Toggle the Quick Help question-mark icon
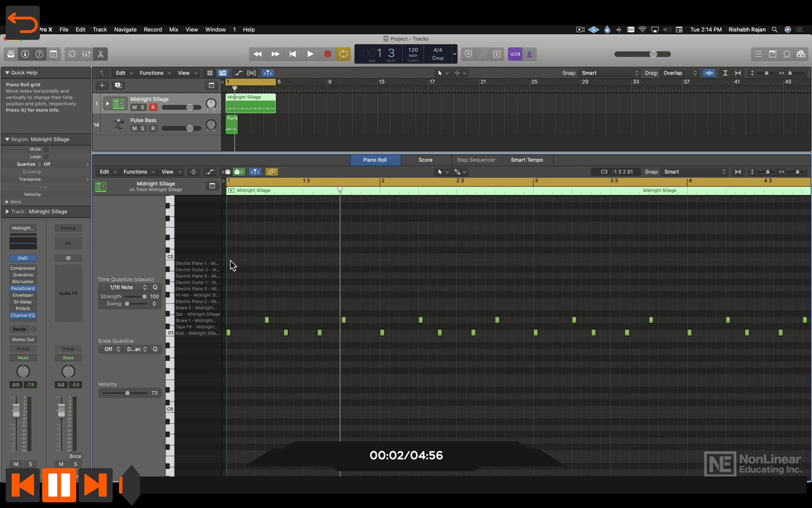 39,54
